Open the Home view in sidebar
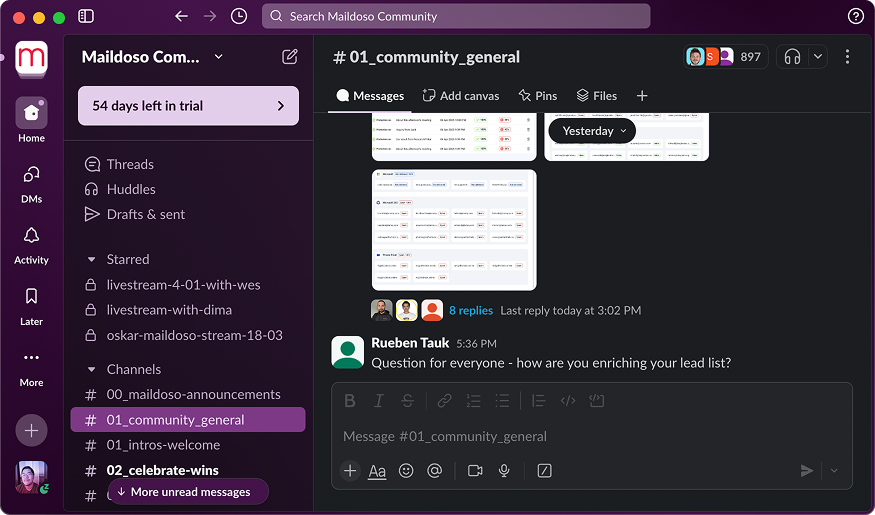Image resolution: width=875 pixels, height=515 pixels. click(x=31, y=120)
